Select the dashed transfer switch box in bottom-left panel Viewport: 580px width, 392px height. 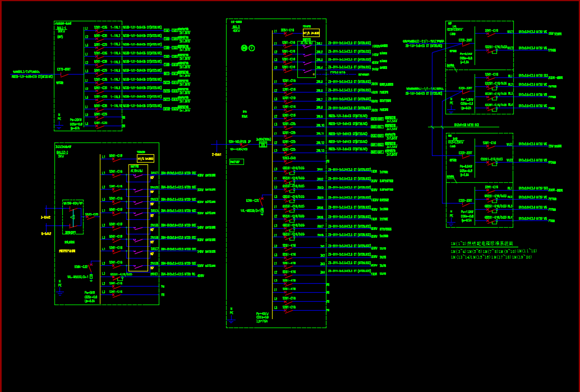[73, 217]
